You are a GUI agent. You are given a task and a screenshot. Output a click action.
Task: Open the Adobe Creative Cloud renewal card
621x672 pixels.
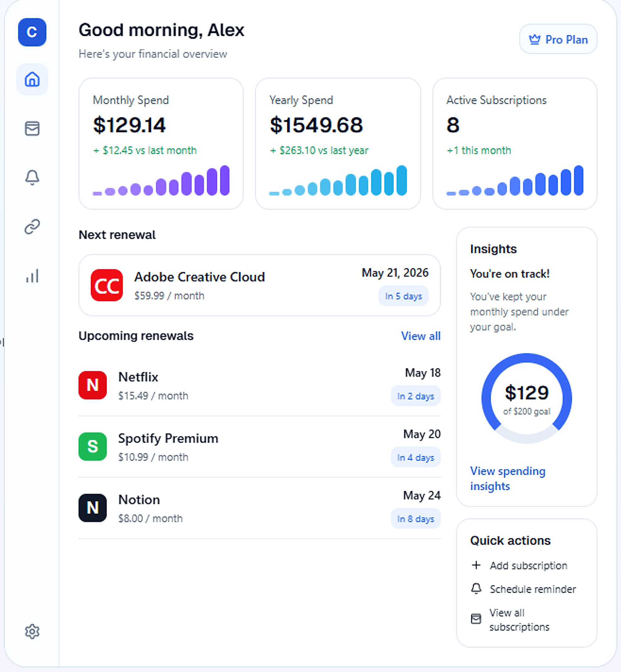pyautogui.click(x=260, y=285)
